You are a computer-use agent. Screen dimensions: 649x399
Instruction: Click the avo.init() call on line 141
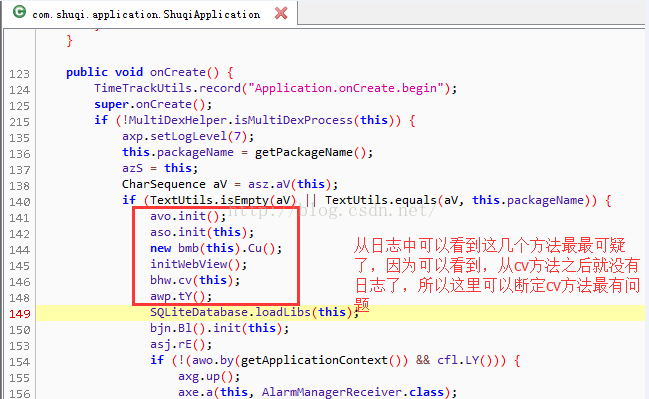188,216
